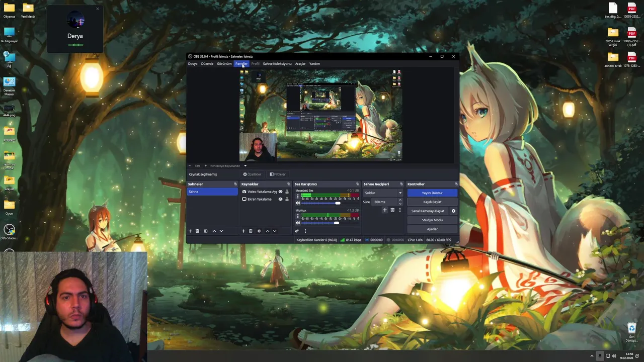This screenshot has width=644, height=362.
Task: Remove source using the Kaynaklar trash icon
Action: point(251,231)
